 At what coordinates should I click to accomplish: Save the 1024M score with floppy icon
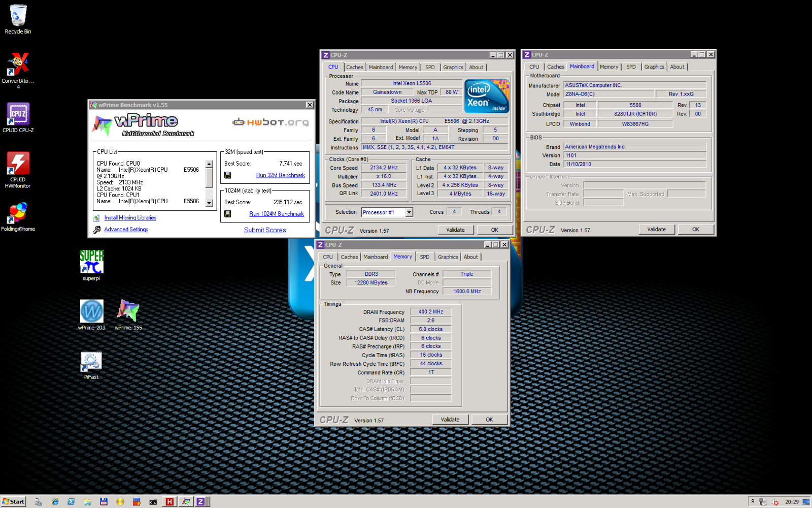click(227, 214)
